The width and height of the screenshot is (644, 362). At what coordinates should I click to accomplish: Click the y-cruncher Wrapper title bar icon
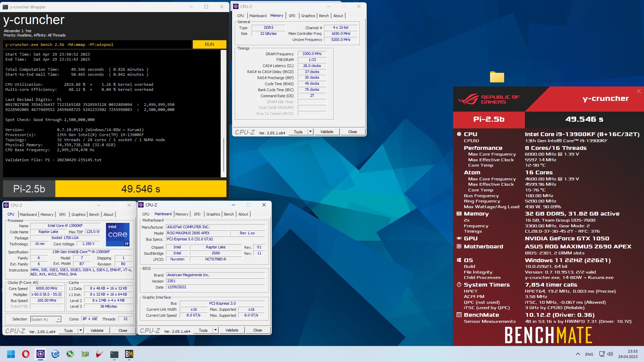pos(5,7)
